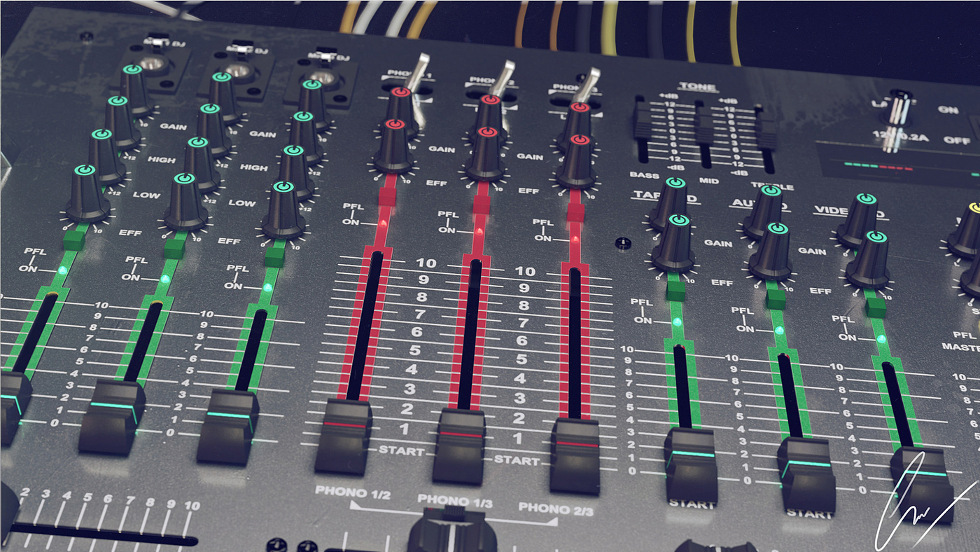Select the Aux channel EFF knob
This screenshot has height=552, width=980.
771,251
